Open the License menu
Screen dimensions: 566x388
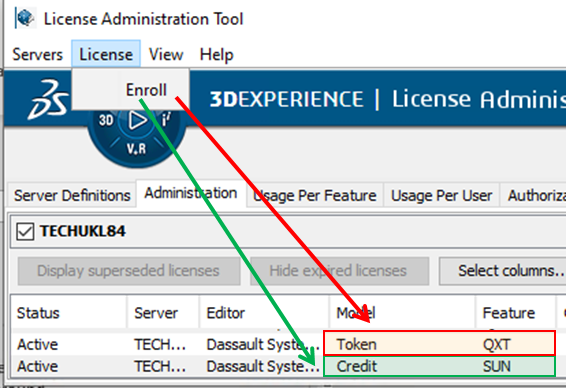106,54
